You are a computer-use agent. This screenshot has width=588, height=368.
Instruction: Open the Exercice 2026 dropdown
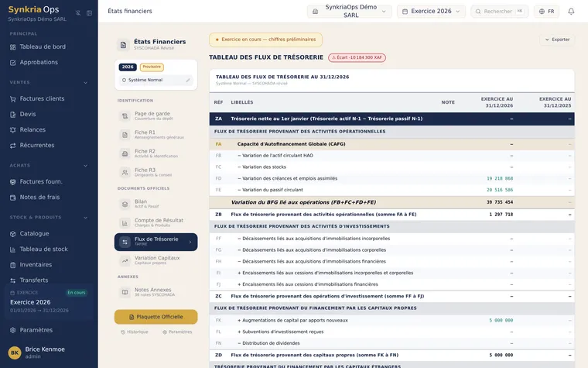[431, 12]
